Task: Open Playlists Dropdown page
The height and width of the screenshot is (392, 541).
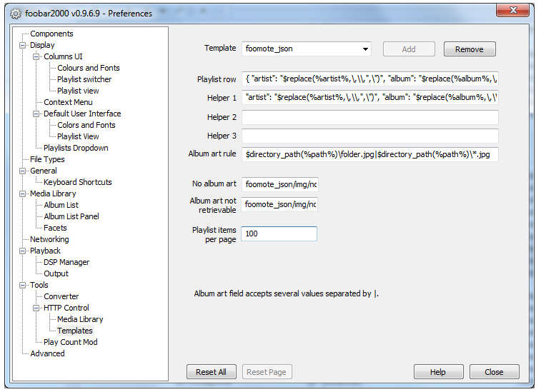Action: tap(76, 148)
